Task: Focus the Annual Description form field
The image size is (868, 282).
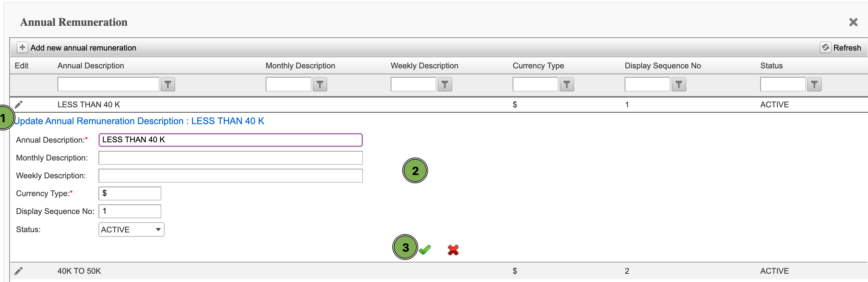Action: pyautogui.click(x=230, y=140)
